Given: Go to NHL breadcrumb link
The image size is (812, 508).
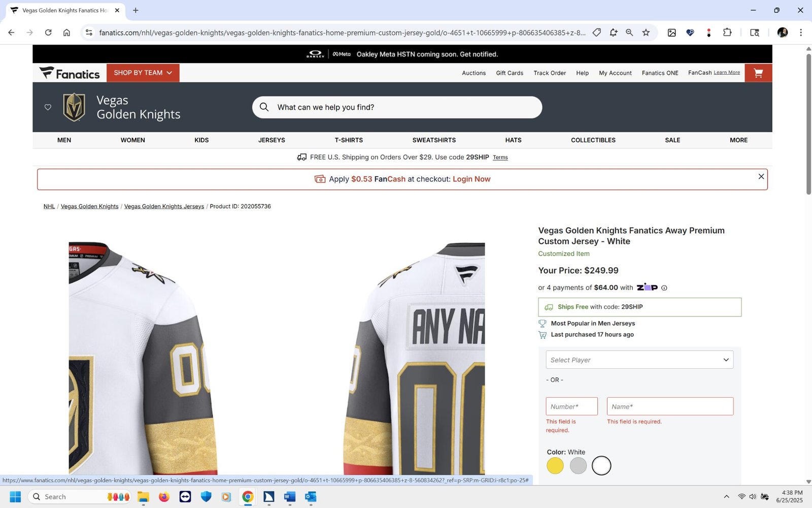Looking at the screenshot, I should click(x=49, y=206).
